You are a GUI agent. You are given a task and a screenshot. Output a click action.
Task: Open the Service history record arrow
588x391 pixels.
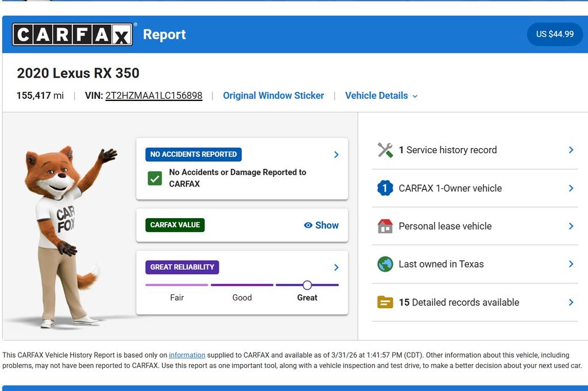point(571,150)
